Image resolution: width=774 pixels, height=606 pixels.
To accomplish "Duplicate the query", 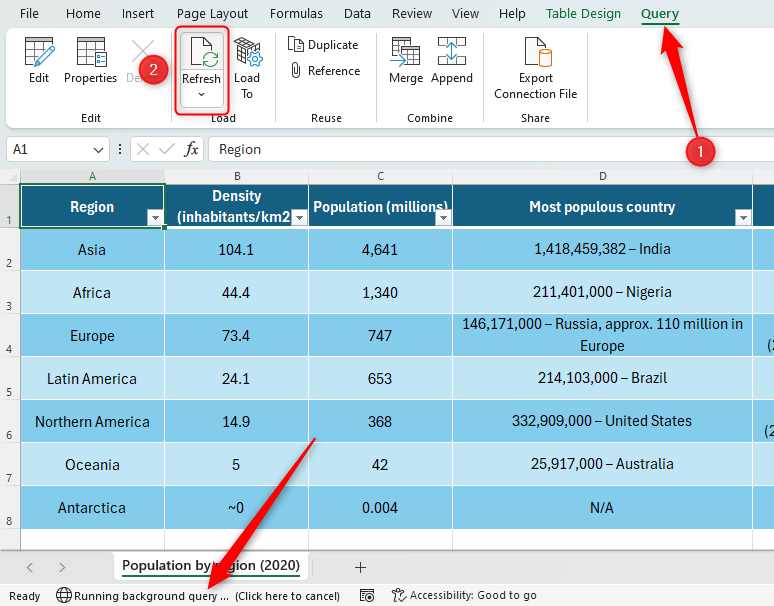I will click(x=323, y=45).
